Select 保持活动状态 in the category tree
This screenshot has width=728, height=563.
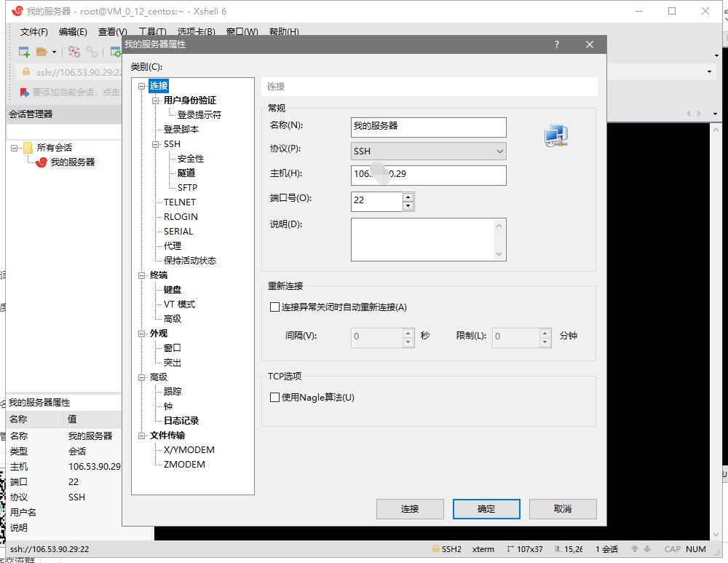pos(190,261)
